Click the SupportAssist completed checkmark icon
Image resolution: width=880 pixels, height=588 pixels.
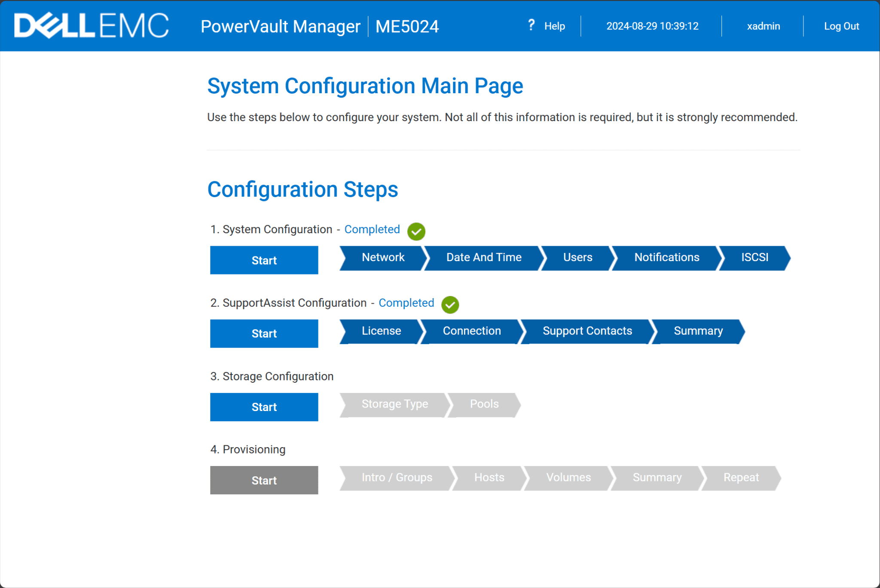pyautogui.click(x=449, y=305)
